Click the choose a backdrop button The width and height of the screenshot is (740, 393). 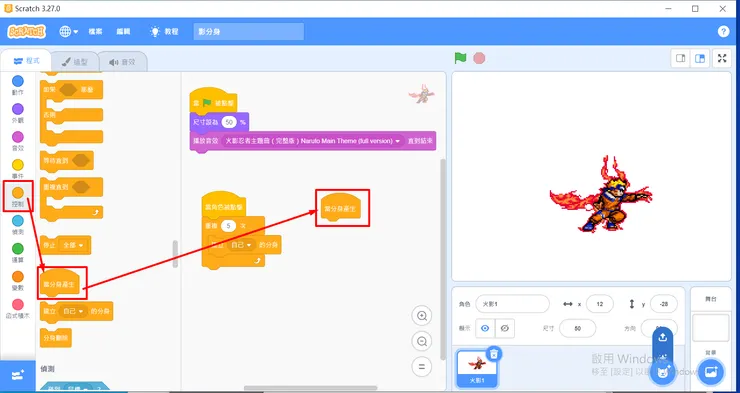tap(710, 372)
